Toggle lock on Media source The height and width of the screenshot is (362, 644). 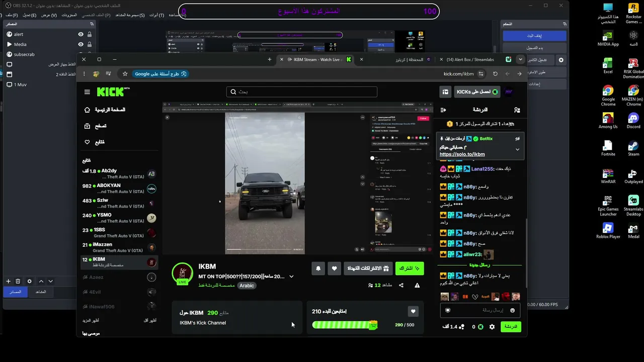(x=90, y=44)
